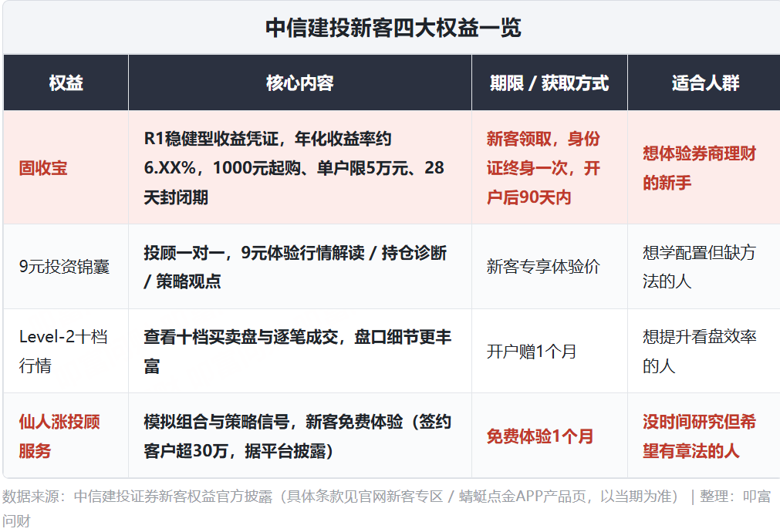Click the table title 中信建投新客四大权益一览

tap(393, 28)
